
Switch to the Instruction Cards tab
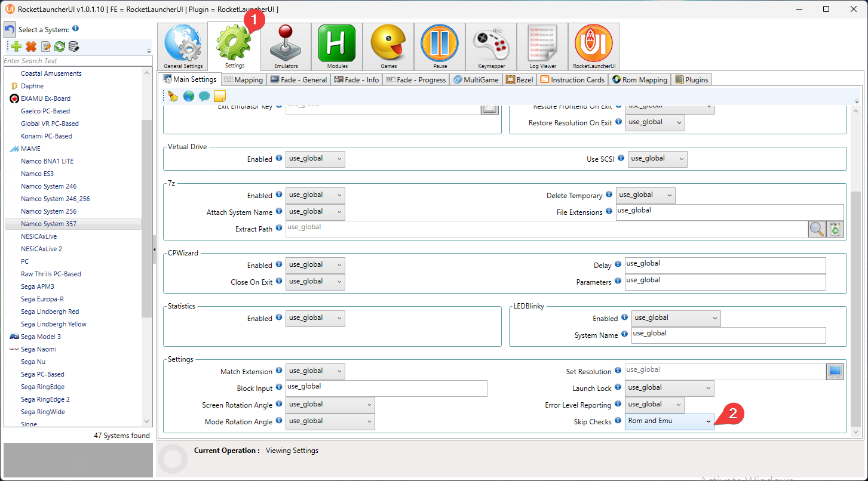[x=573, y=79]
